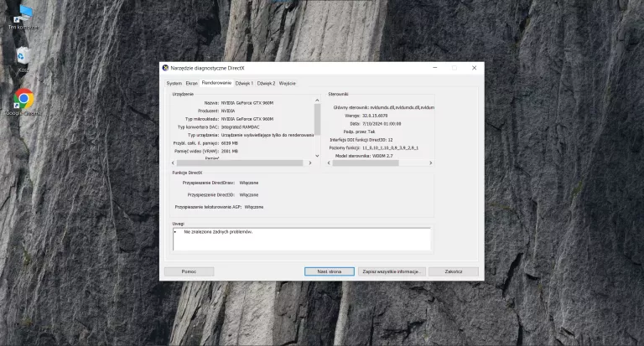This screenshot has width=644, height=346.
Task: Click inside the Uwagi notes text box
Action: 302,239
